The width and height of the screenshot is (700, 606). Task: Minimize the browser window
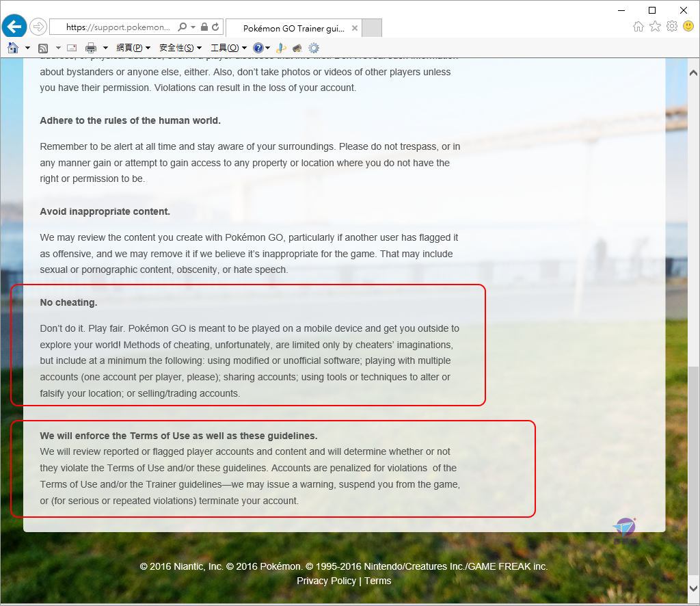coord(621,10)
